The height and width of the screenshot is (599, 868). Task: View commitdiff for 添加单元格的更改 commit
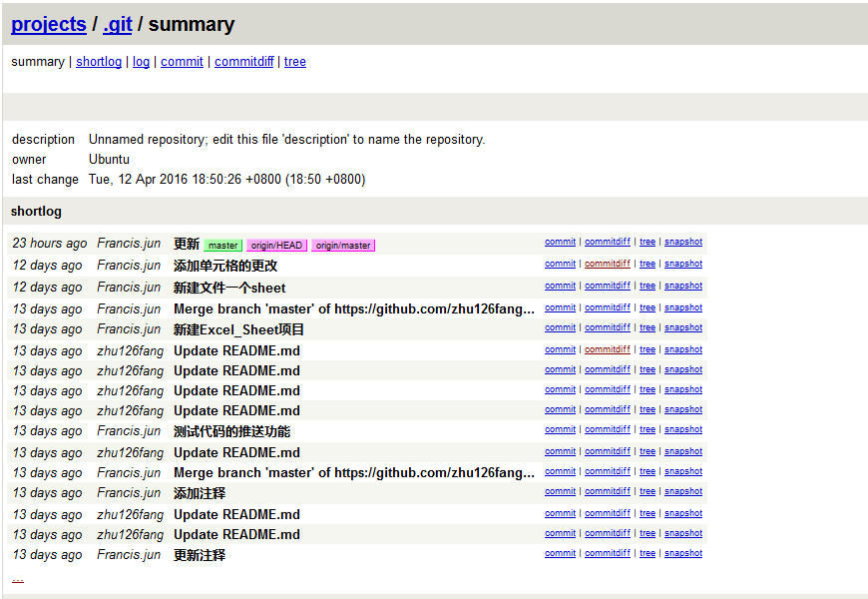coord(608,264)
